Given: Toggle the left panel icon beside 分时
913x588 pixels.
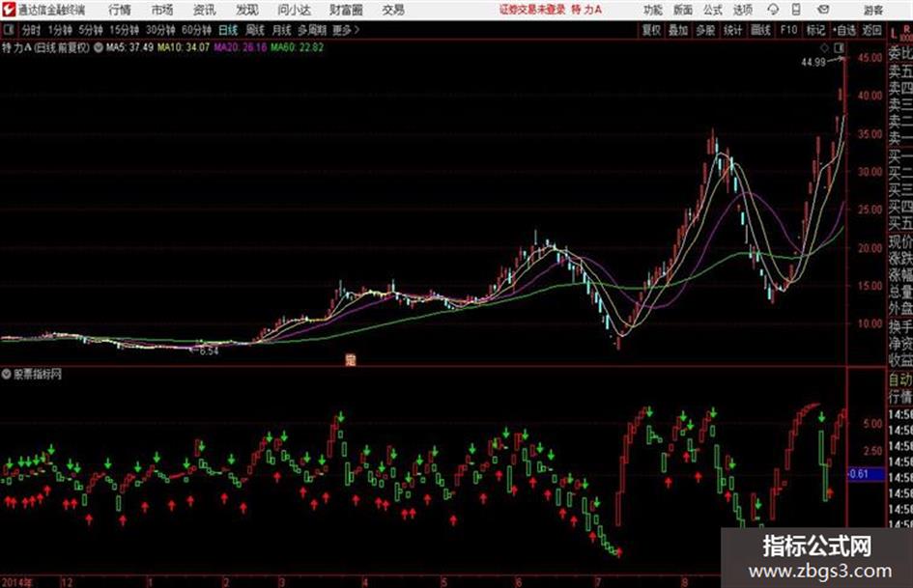Looking at the screenshot, I should point(8,30).
